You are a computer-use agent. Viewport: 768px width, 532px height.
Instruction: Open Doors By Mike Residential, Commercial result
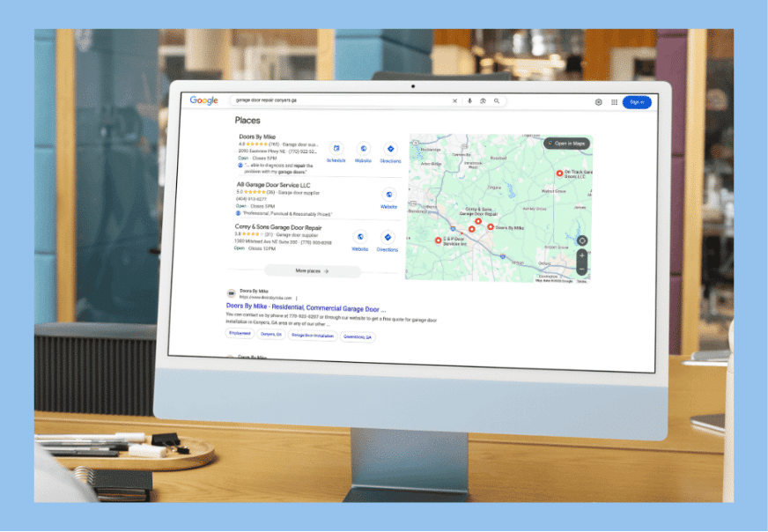[x=306, y=309]
